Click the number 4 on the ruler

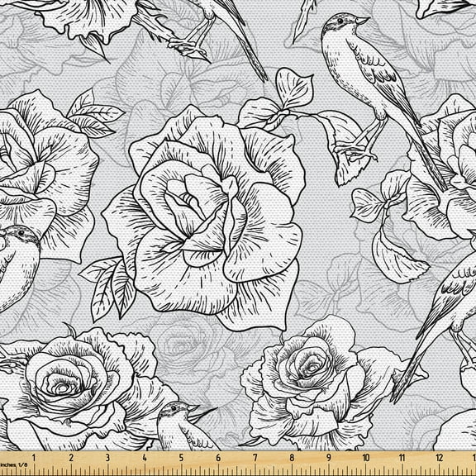pyautogui.click(x=145, y=458)
